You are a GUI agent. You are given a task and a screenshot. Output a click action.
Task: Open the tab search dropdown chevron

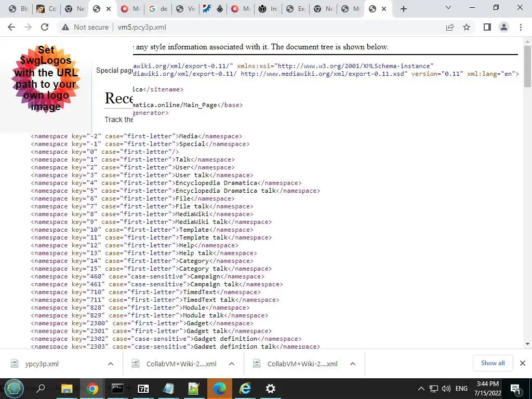[x=448, y=7]
